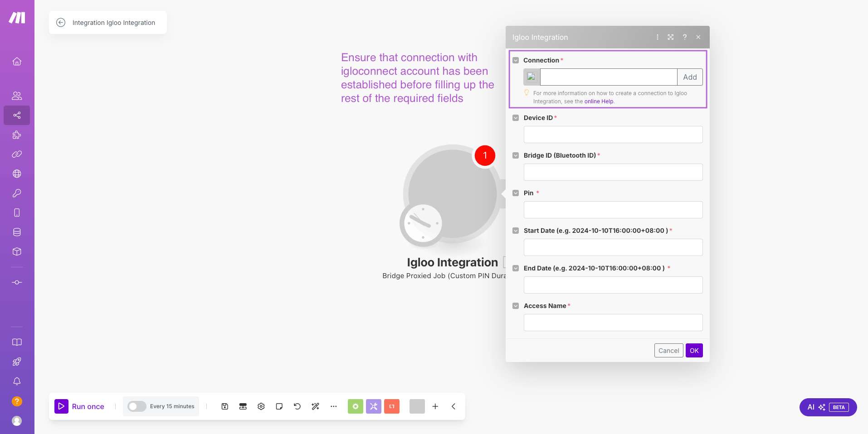
Task: Click the Device ID input field
Action: click(x=613, y=135)
